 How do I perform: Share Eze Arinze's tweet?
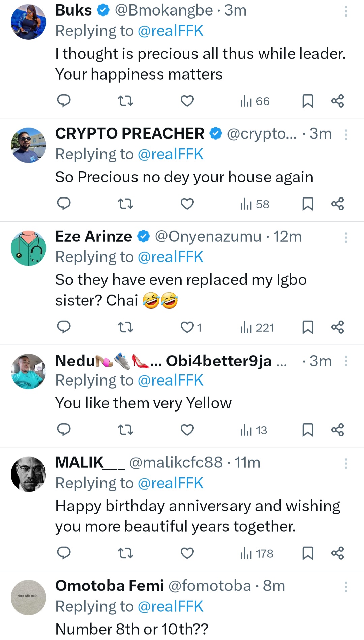click(x=337, y=327)
